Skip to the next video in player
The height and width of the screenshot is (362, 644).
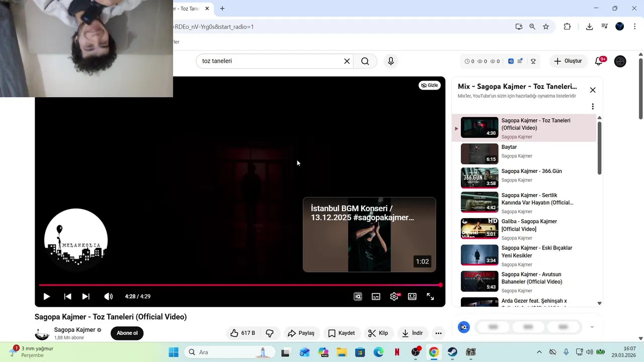86,297
